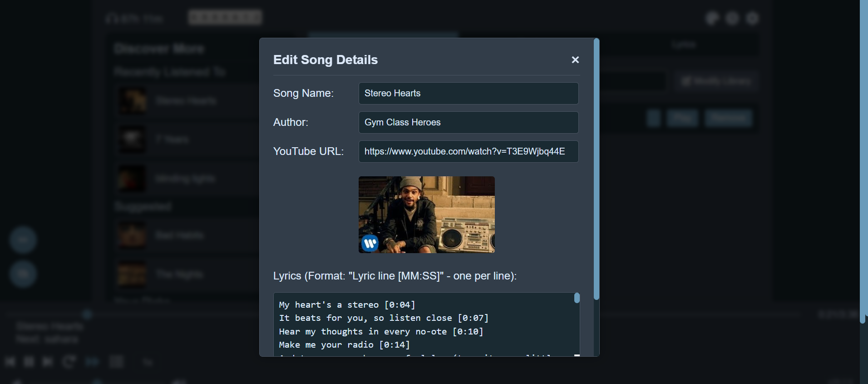Click the YouTube URL input field
Image resolution: width=868 pixels, height=384 pixels.
pos(469,151)
